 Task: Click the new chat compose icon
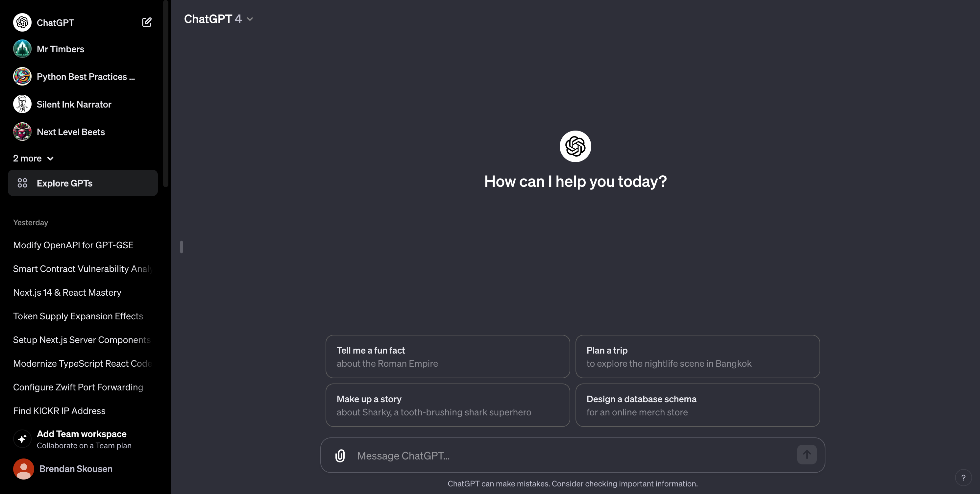pyautogui.click(x=146, y=22)
